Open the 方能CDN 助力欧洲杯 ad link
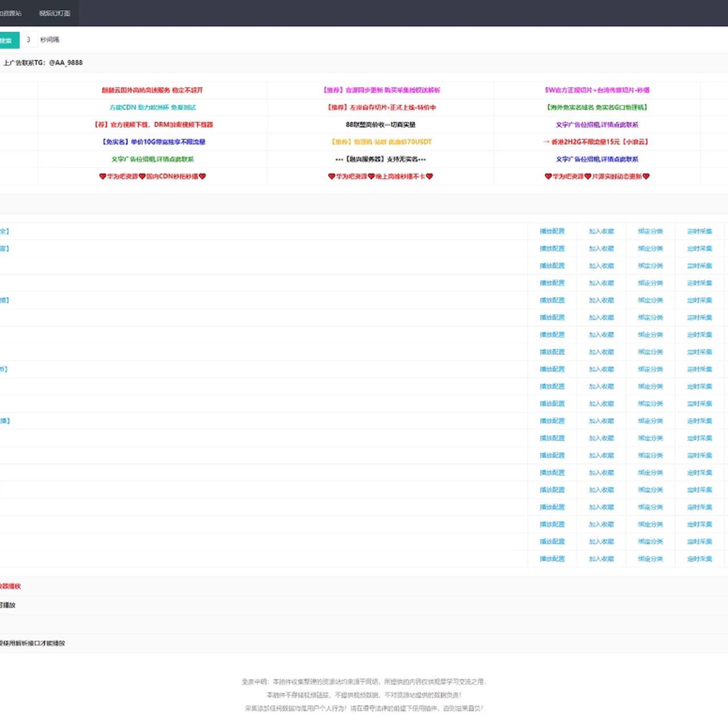Image resolution: width=728 pixels, height=728 pixels. coord(152,107)
